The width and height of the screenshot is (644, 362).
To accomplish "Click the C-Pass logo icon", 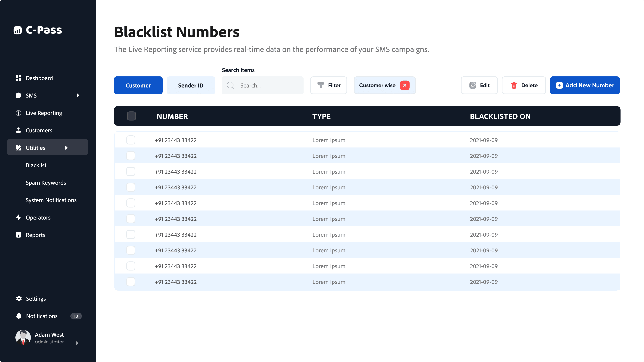I will [17, 30].
